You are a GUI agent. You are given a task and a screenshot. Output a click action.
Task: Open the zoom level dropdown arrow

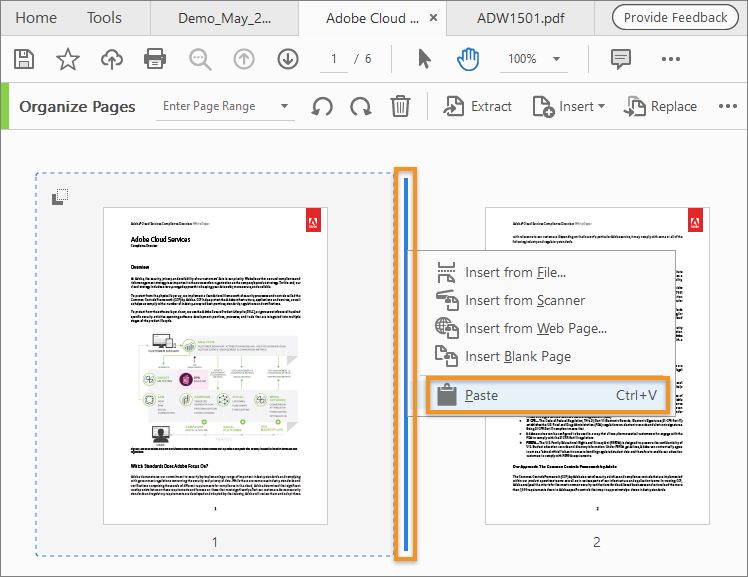(x=556, y=59)
